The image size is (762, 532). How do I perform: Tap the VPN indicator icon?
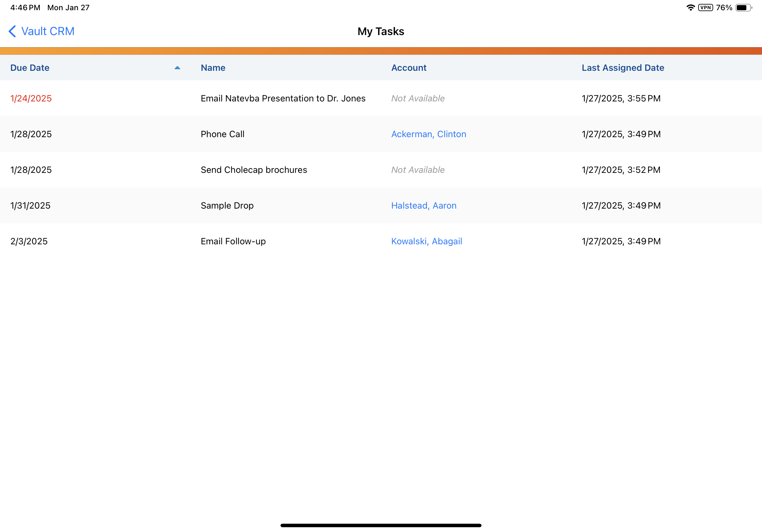tap(705, 8)
